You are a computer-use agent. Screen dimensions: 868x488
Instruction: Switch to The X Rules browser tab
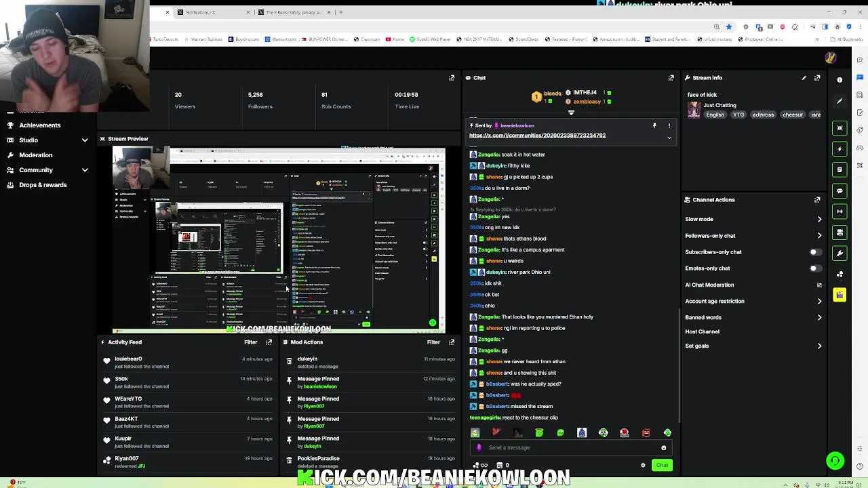[294, 12]
